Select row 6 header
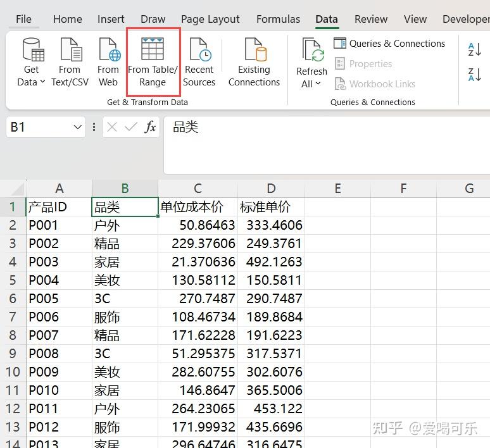 click(13, 299)
